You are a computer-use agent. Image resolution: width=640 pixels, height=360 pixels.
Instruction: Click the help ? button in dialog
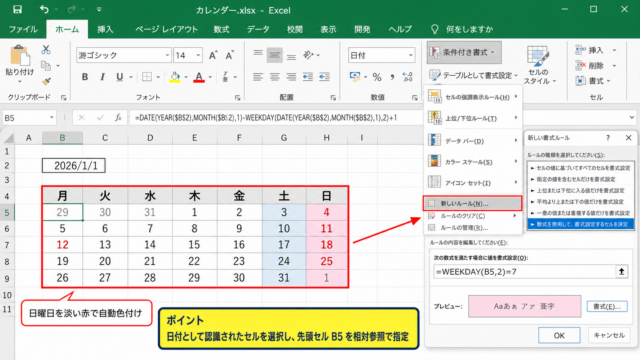tap(608, 138)
